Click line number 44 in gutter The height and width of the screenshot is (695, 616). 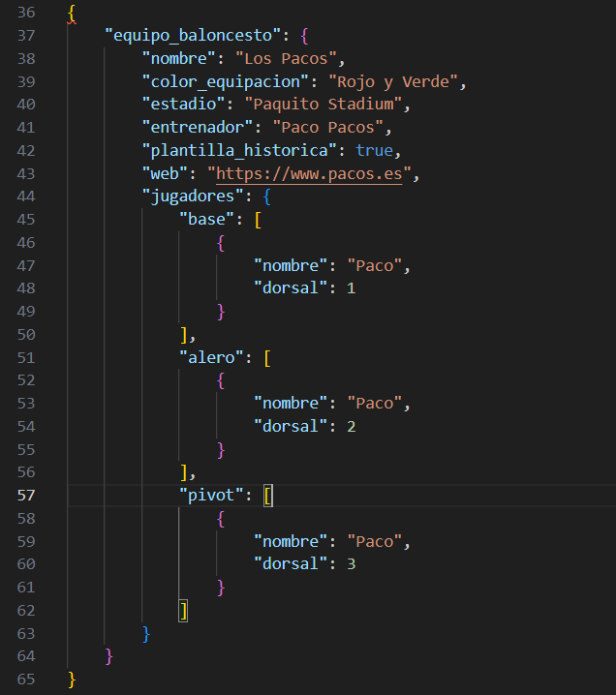click(x=26, y=196)
